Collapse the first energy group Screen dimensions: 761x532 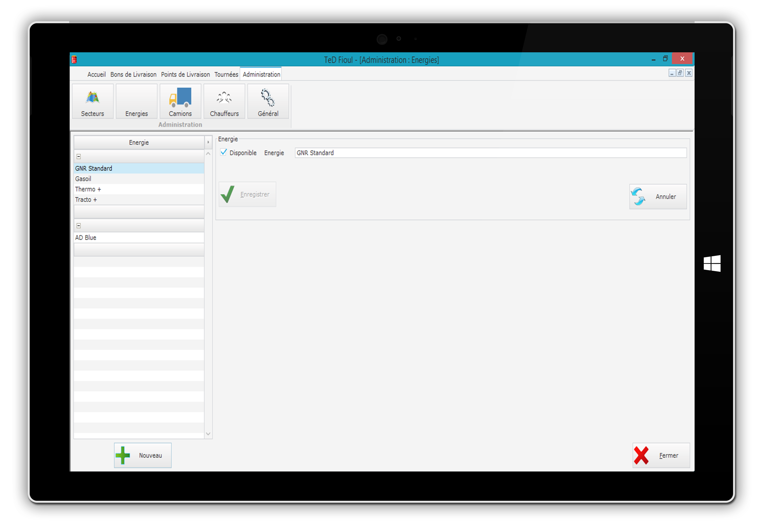[79, 156]
